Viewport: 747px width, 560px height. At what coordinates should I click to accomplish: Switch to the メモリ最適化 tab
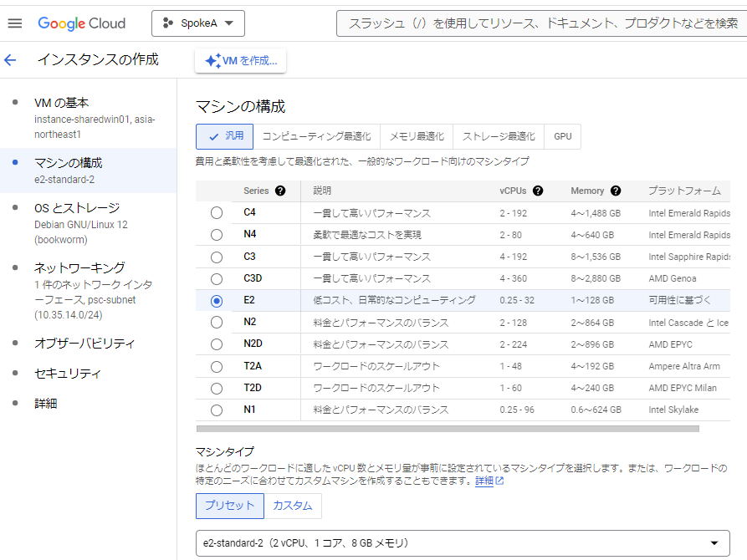[417, 136]
